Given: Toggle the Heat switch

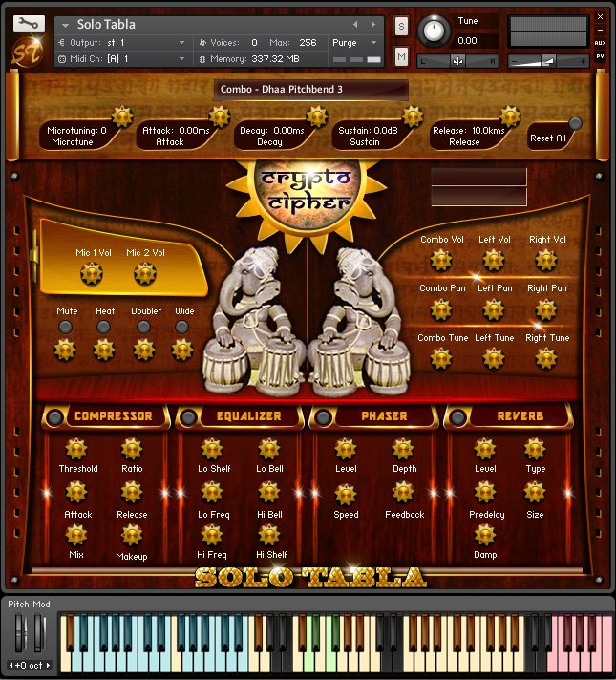Looking at the screenshot, I should [x=103, y=327].
